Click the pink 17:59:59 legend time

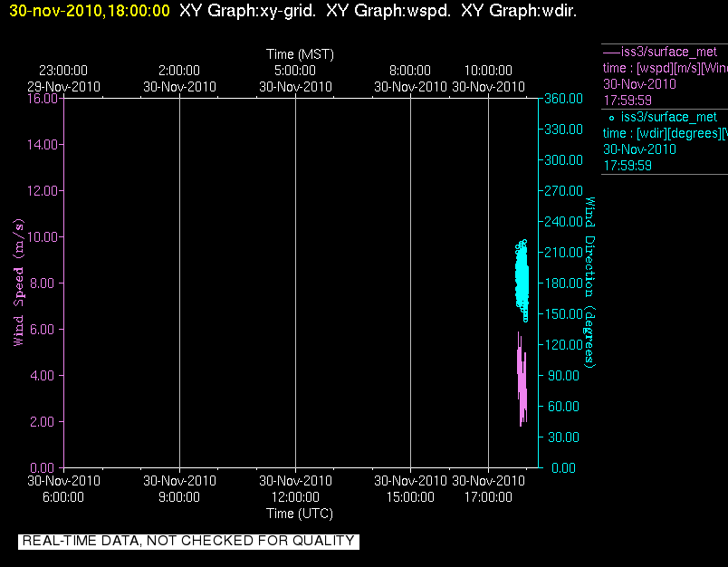627,101
